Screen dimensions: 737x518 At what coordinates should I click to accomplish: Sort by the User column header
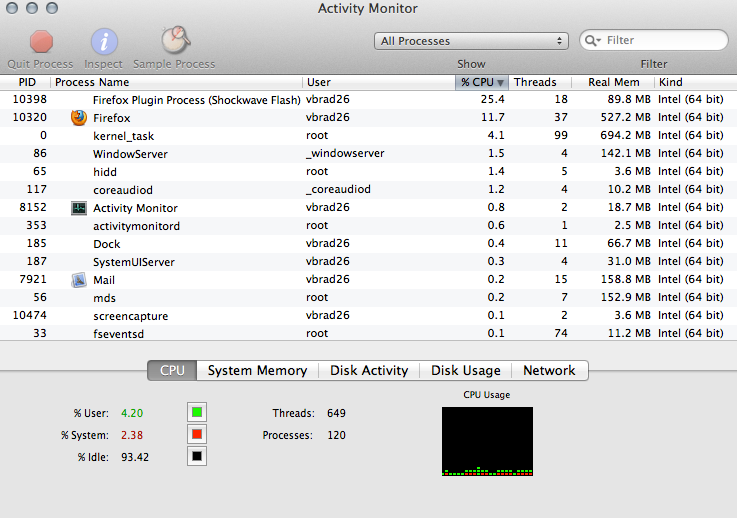coord(379,82)
